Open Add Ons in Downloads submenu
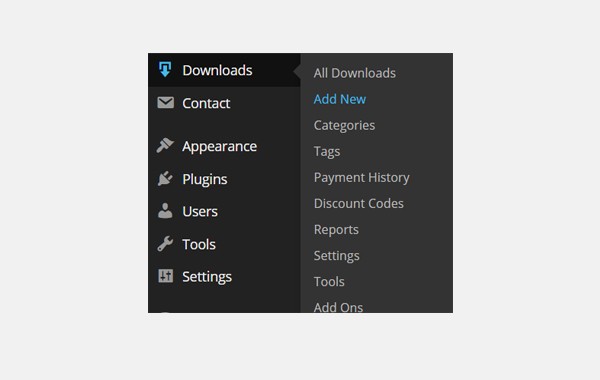Viewport: 600px width, 380px height. pyautogui.click(x=338, y=307)
